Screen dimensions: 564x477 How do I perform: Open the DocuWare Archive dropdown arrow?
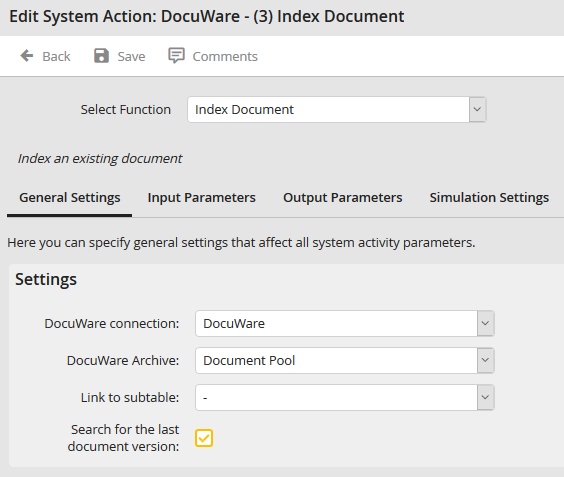(486, 360)
